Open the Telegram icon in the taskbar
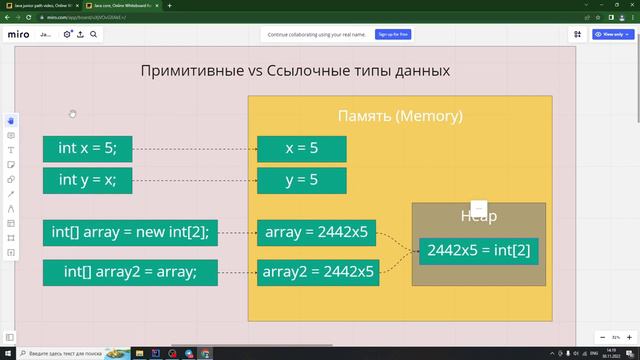Viewport: 640px width, 360px height. (x=189, y=353)
